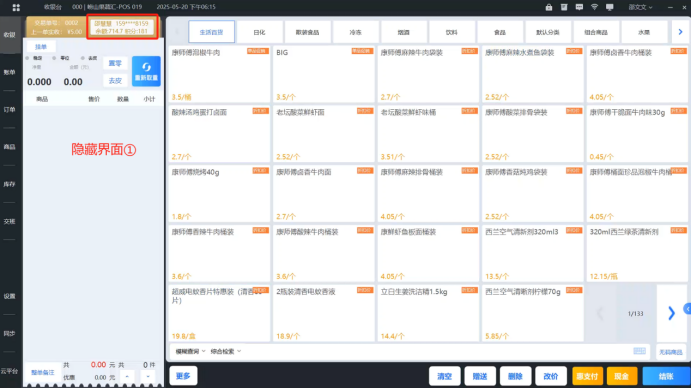Go to previous product page arrow
Image resolution: width=692 pixels, height=388 pixels.
(x=600, y=313)
